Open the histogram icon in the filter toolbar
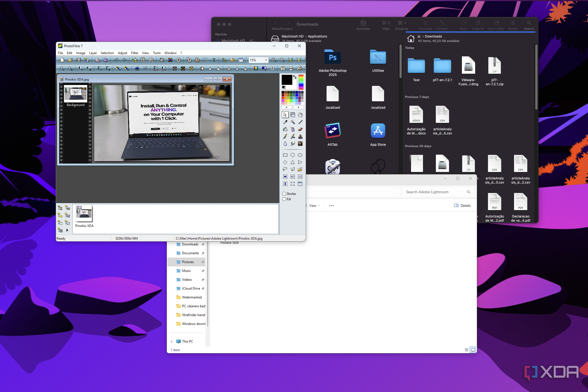588x392 pixels. pyautogui.click(x=137, y=68)
